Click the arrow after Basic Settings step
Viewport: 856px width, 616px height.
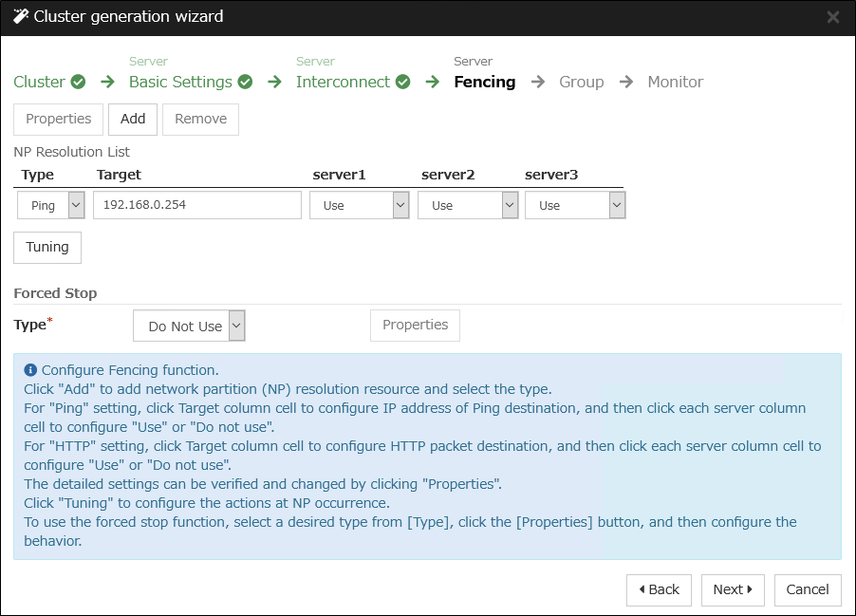273,82
